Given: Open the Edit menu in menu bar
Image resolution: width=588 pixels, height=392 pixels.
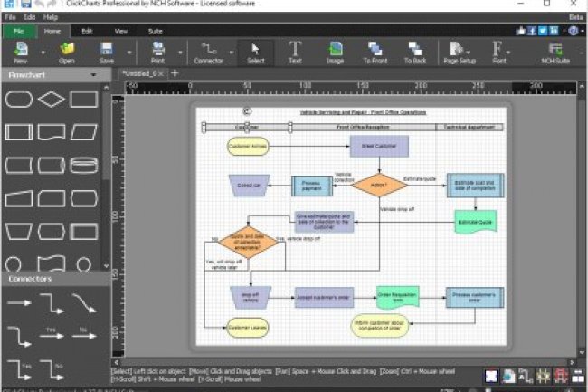Looking at the screenshot, I should 29,17.
